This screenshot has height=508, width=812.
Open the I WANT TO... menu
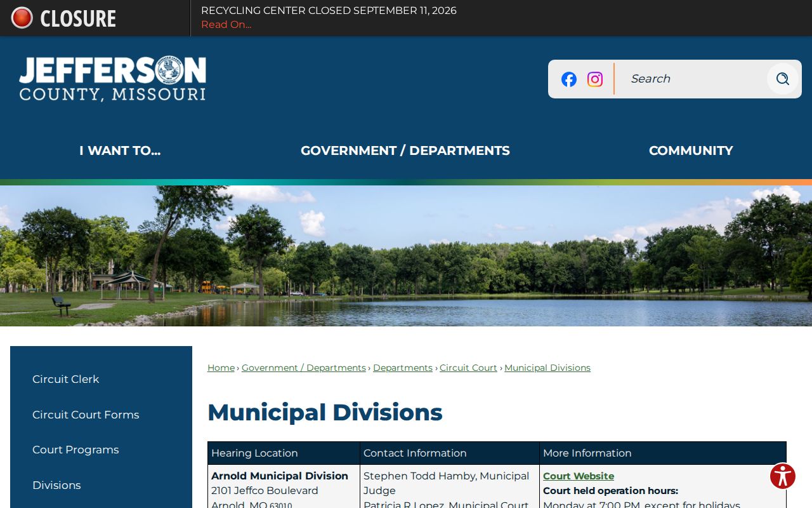[x=120, y=150]
